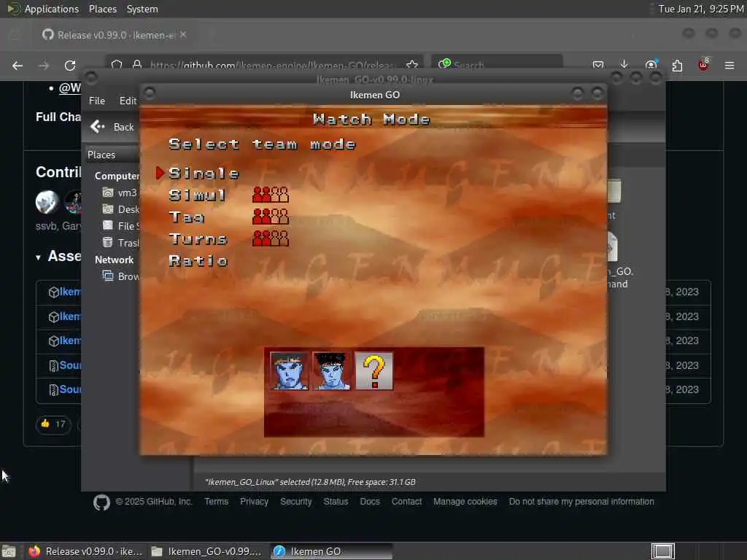Click the dark-haired character portrait

[x=332, y=371]
